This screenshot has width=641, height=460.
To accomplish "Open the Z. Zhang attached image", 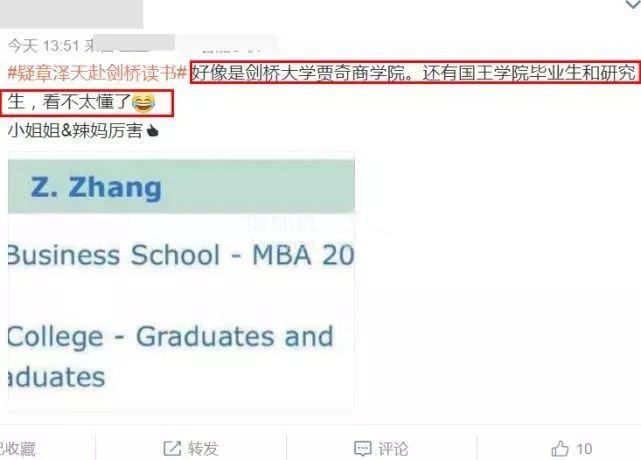I will click(x=181, y=281).
